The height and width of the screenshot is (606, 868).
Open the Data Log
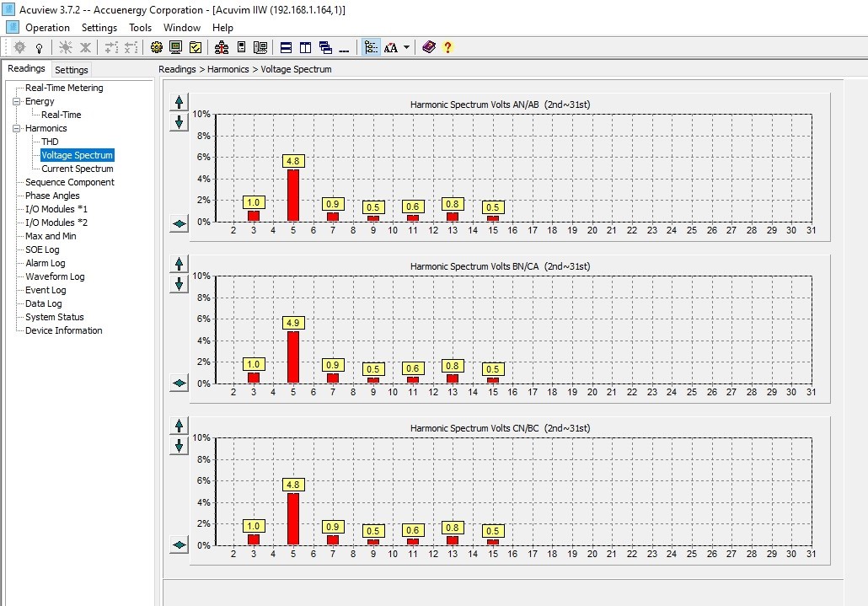tap(44, 303)
